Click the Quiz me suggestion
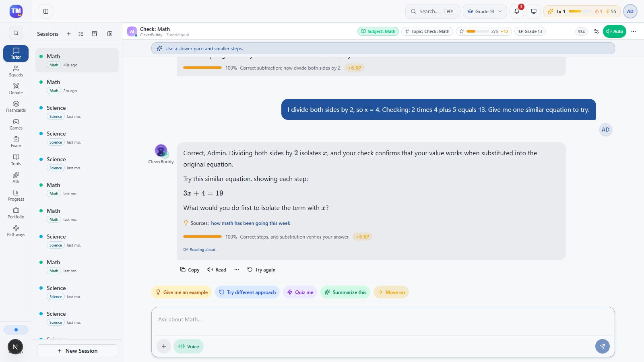 [300, 292]
